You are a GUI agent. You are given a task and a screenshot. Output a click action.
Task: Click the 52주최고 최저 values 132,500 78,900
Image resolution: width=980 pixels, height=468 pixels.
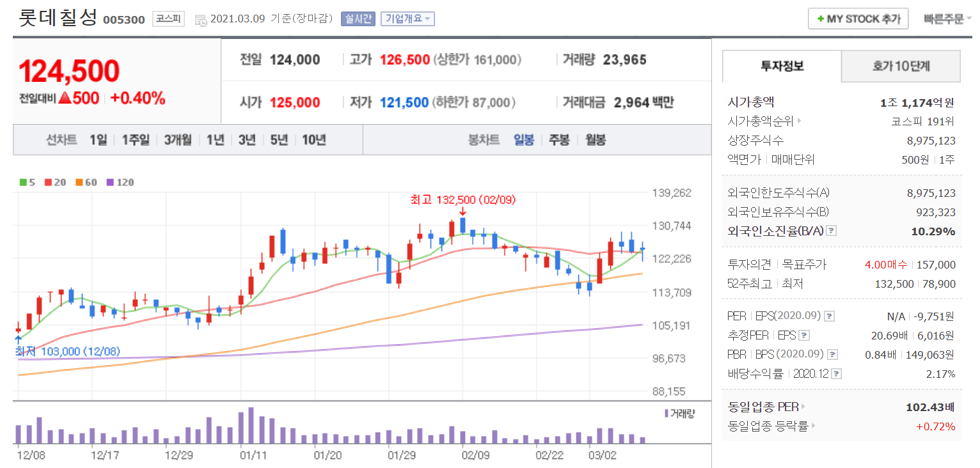pos(915,284)
